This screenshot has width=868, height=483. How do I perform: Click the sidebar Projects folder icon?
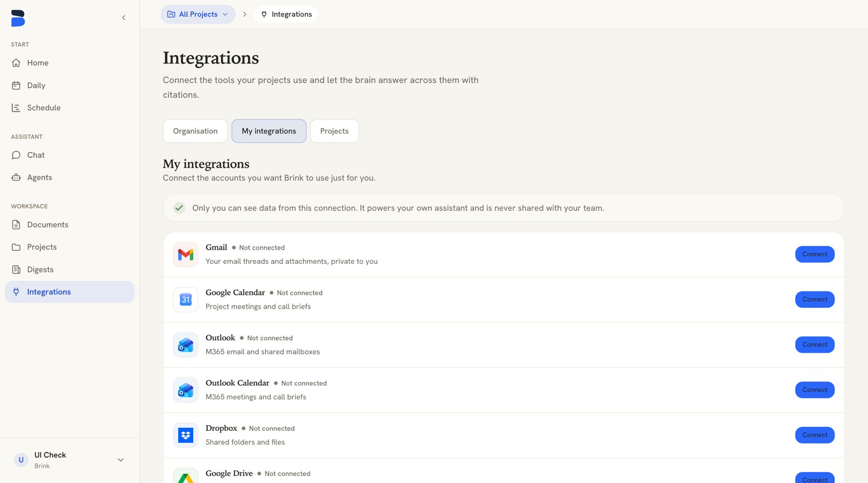(x=16, y=247)
